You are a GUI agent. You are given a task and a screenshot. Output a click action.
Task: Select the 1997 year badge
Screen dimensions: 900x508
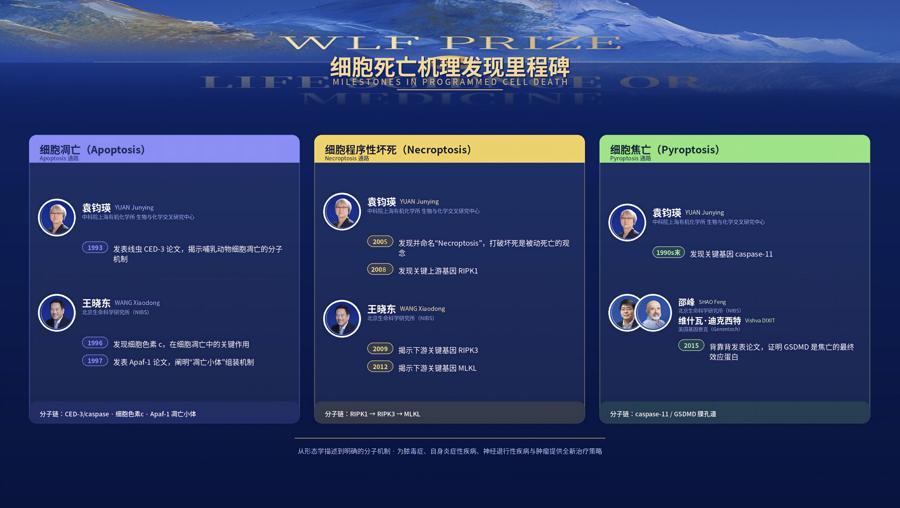[x=95, y=360]
